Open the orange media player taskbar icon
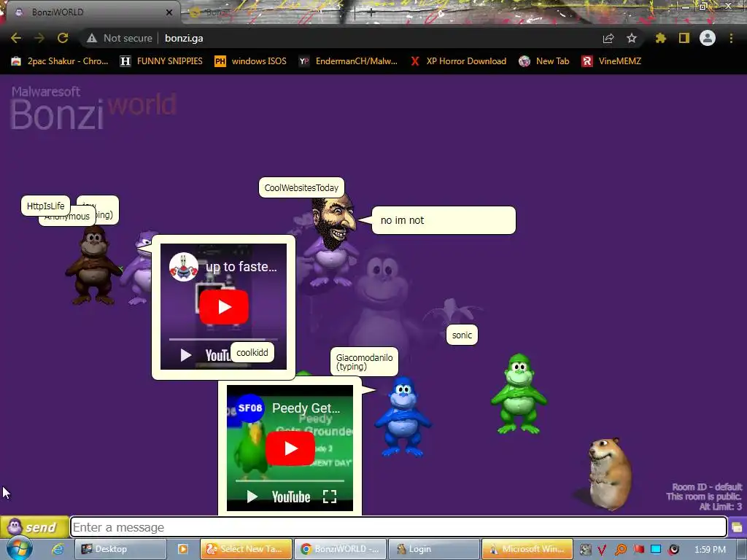Image resolution: width=747 pixels, height=560 pixels. coord(183,549)
